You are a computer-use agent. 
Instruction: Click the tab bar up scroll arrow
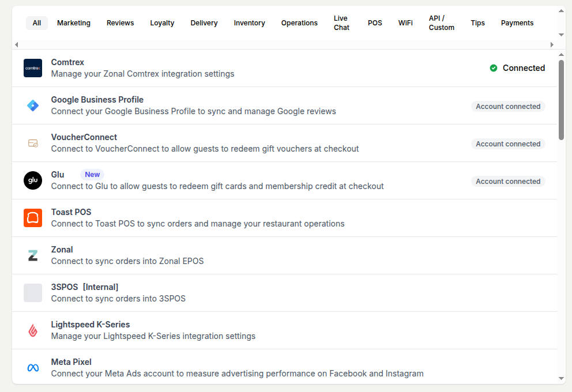pos(562,11)
